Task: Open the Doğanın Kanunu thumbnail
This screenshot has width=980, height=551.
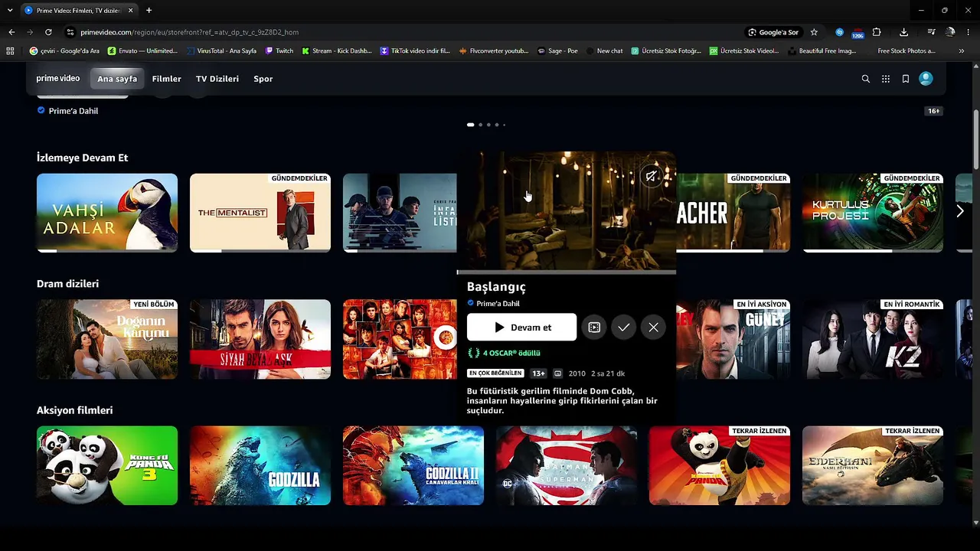Action: (x=107, y=339)
